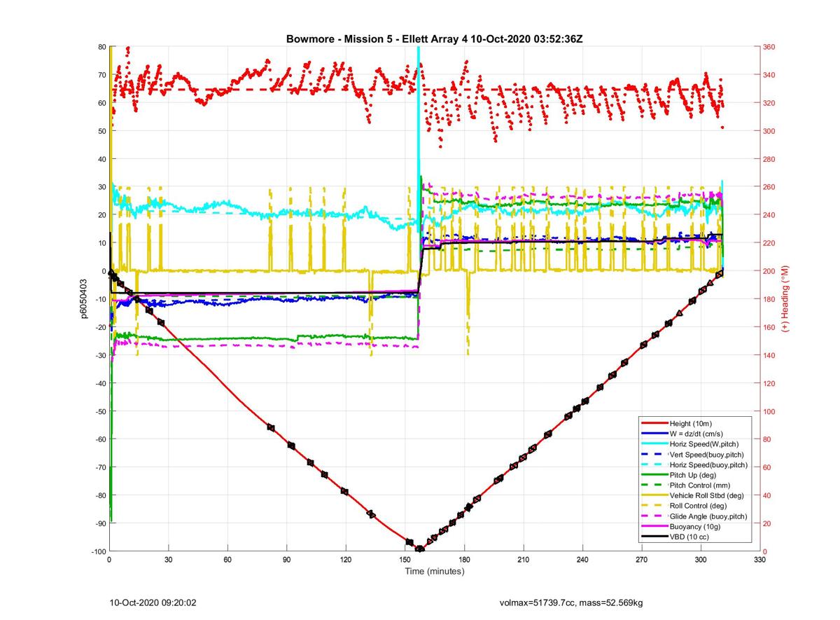Click the 260 tick label on the heading axis
This screenshot has height=620, width=840.
(769, 187)
